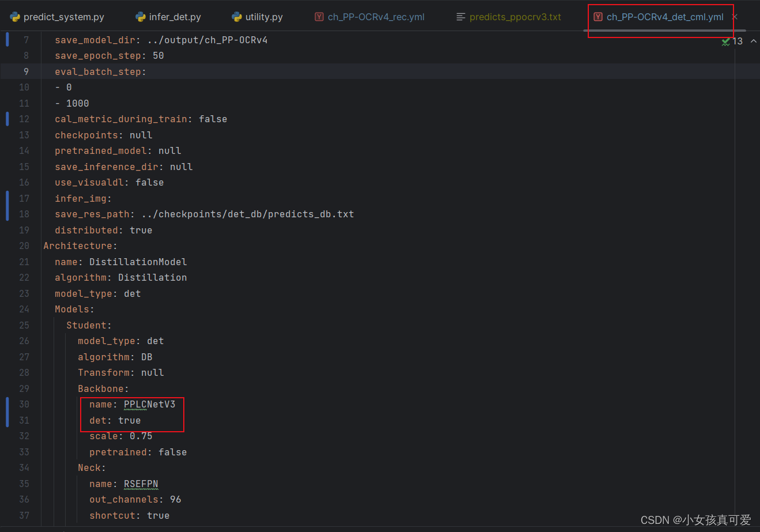
Task: Open the PPLCNetV3 backbone reference
Action: (x=149, y=404)
